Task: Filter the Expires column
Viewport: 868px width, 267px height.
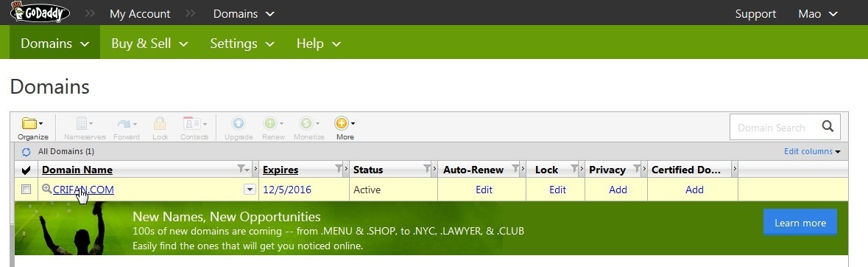Action: coord(339,169)
